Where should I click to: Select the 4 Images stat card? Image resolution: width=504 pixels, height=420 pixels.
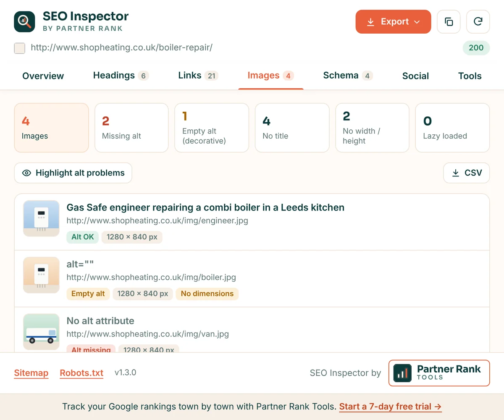[x=52, y=128]
